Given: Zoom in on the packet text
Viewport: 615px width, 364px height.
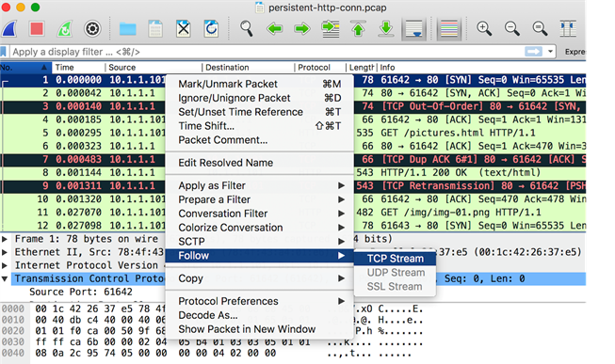Looking at the screenshot, I should [484, 28].
